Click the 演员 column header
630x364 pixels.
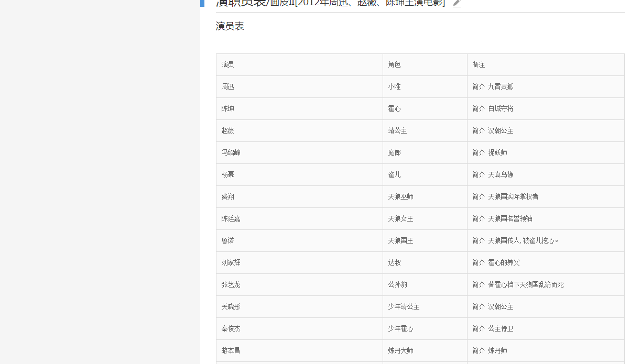click(x=227, y=64)
